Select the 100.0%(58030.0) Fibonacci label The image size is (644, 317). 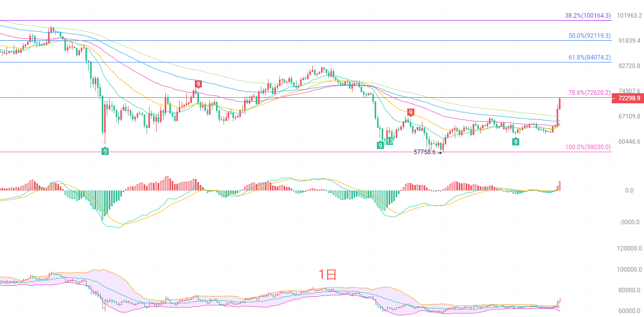pos(588,147)
